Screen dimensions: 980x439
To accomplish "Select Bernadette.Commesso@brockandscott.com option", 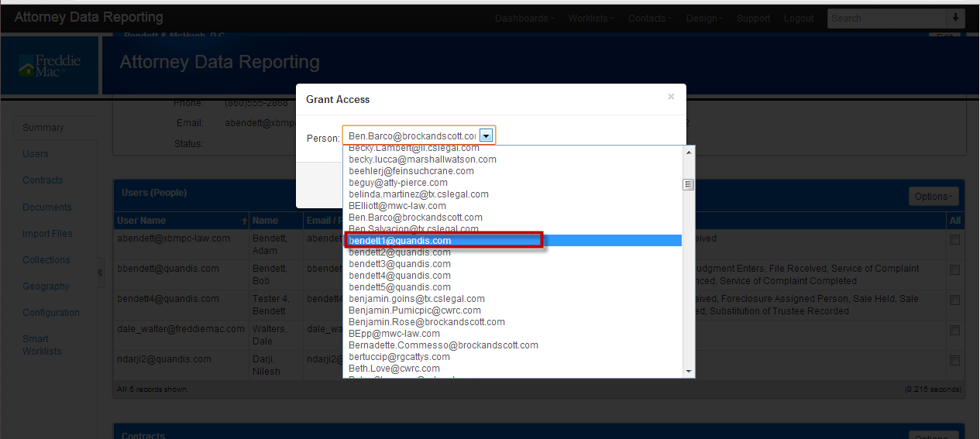I will [512, 345].
